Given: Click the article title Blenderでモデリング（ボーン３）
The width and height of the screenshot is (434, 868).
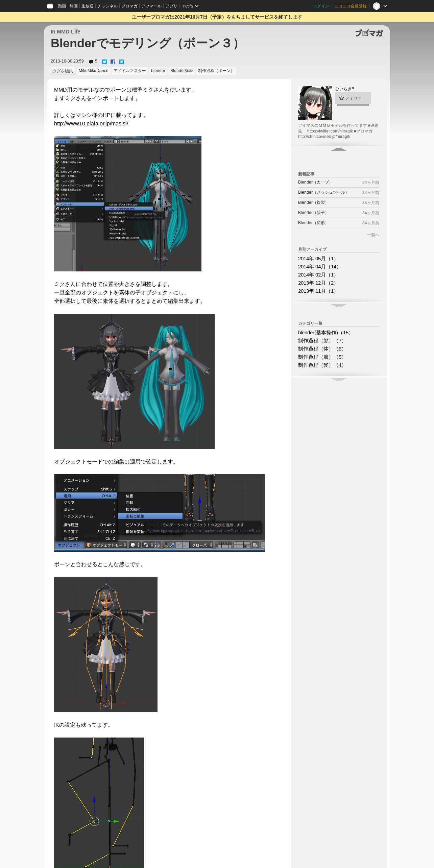Looking at the screenshot, I should pyautogui.click(x=147, y=43).
